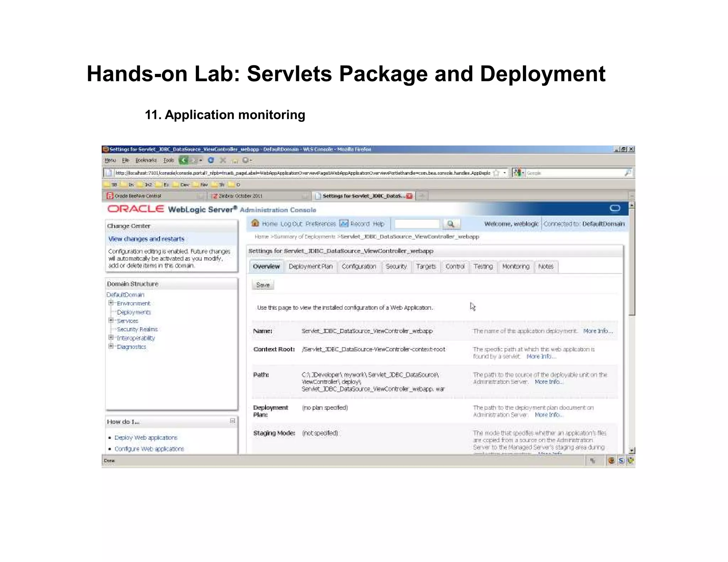728x562 pixels.
Task: Click the Stop loading X icon
Action: (223, 160)
